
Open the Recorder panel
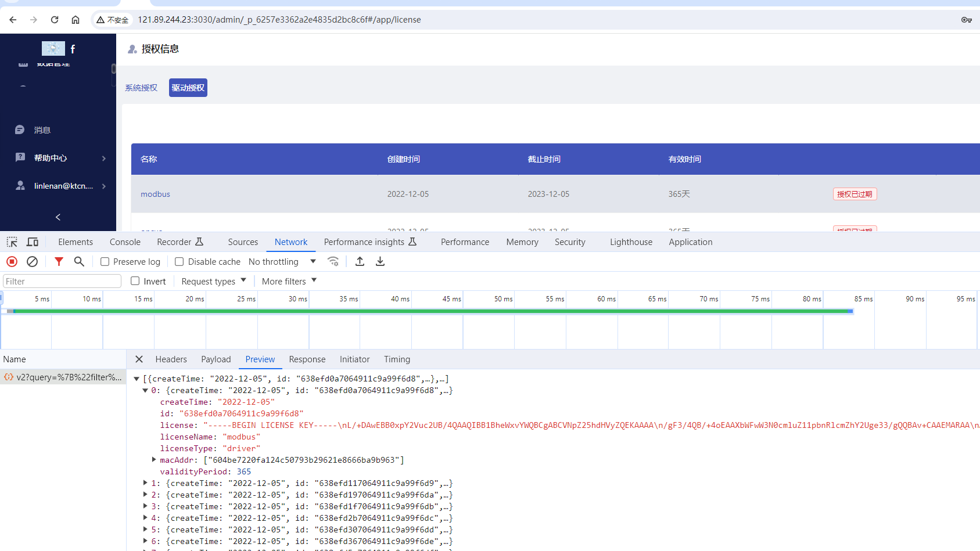[180, 242]
